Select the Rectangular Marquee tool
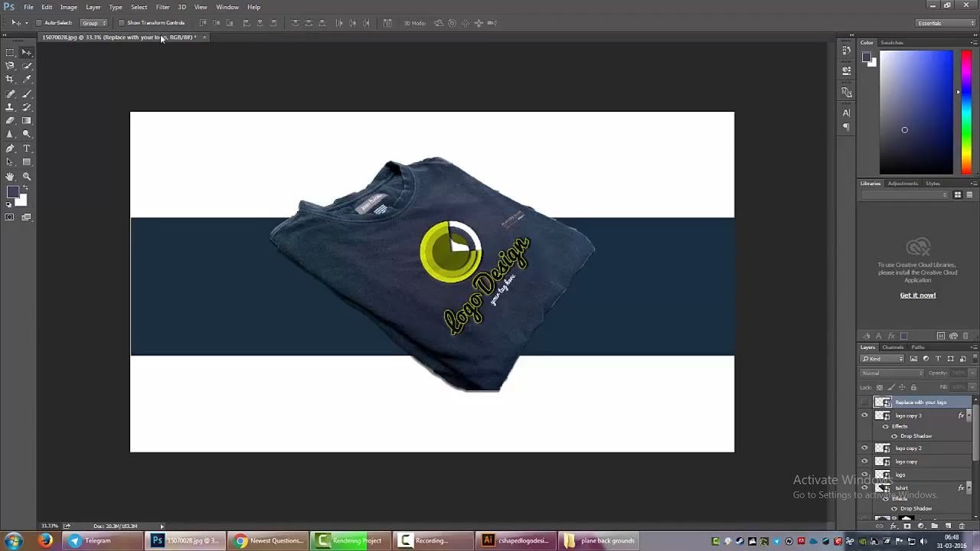The height and width of the screenshot is (551, 980). click(x=10, y=52)
